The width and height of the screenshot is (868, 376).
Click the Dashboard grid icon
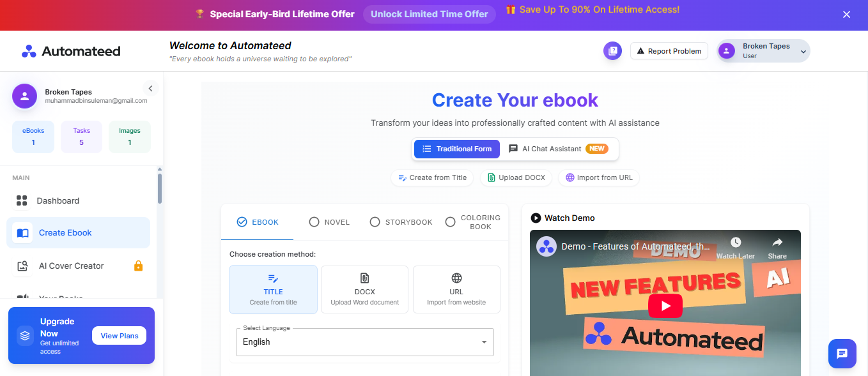tap(22, 200)
